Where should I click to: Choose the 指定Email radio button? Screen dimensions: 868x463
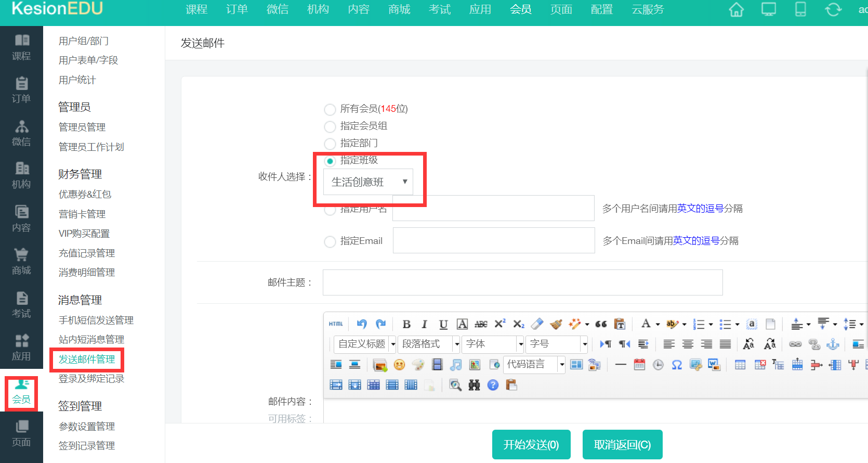pos(330,241)
